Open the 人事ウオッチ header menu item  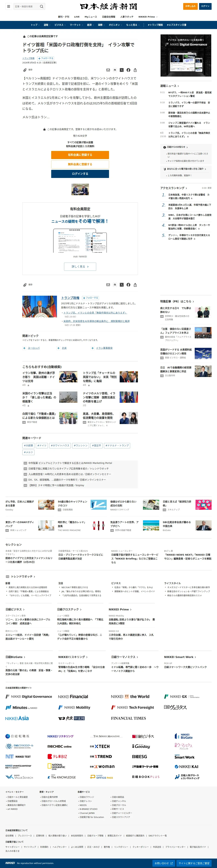tap(127, 17)
